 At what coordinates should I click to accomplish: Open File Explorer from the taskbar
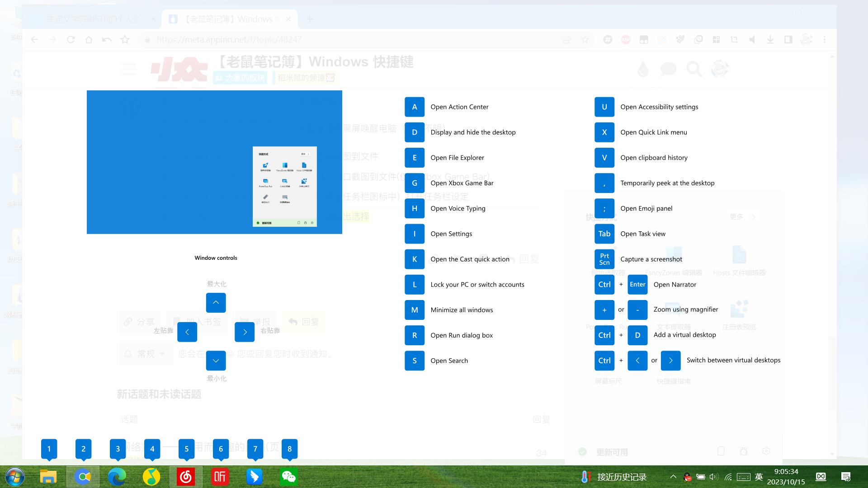48,477
